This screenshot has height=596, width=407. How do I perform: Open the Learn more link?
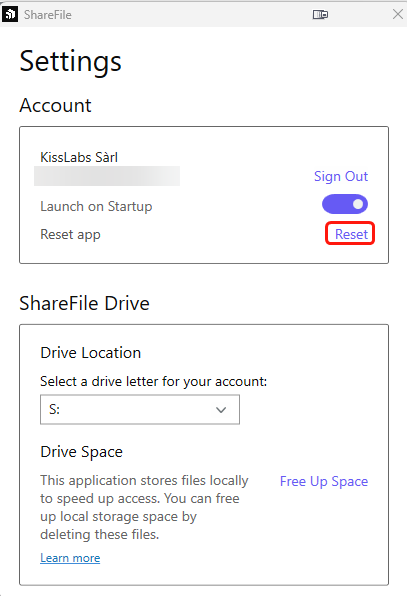70,558
